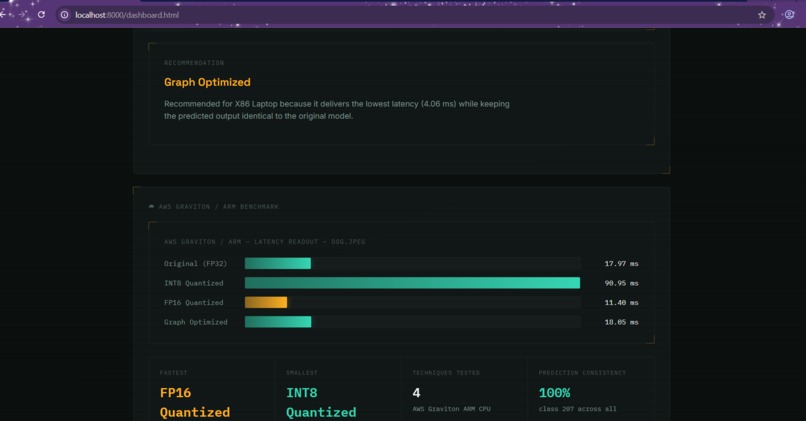Image resolution: width=806 pixels, height=421 pixels.
Task: Click the orange 'FP16 Quantized' fastest card value
Action: [195, 403]
